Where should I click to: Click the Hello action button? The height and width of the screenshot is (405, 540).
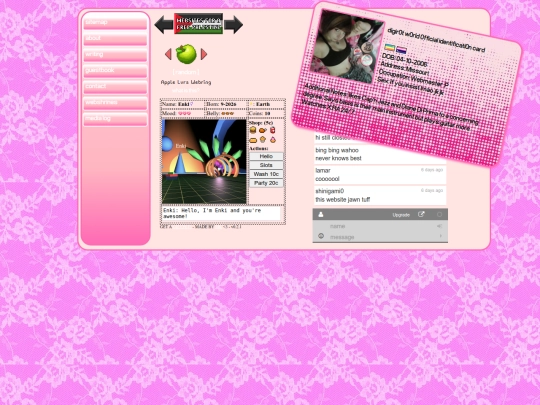coord(266,156)
